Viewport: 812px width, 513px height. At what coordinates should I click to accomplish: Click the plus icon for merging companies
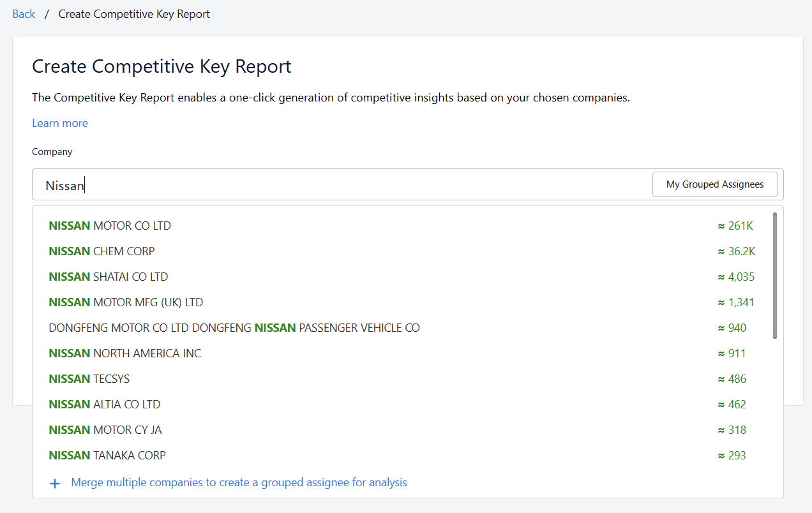tap(55, 484)
